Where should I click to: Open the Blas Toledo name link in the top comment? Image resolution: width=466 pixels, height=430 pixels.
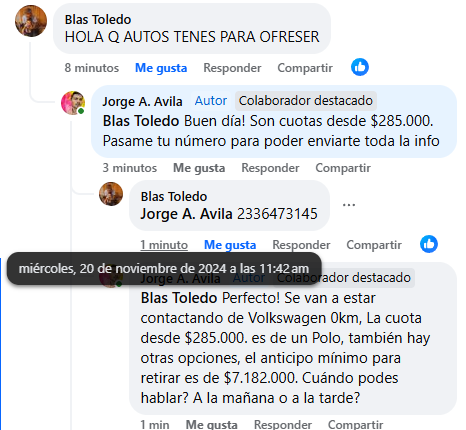click(x=98, y=20)
